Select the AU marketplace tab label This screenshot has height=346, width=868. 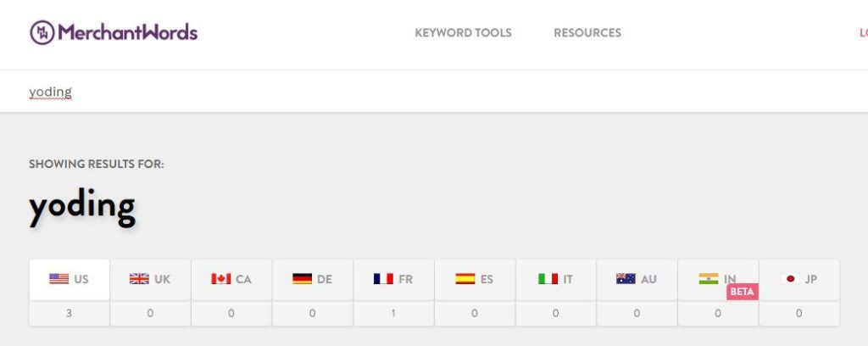click(649, 279)
